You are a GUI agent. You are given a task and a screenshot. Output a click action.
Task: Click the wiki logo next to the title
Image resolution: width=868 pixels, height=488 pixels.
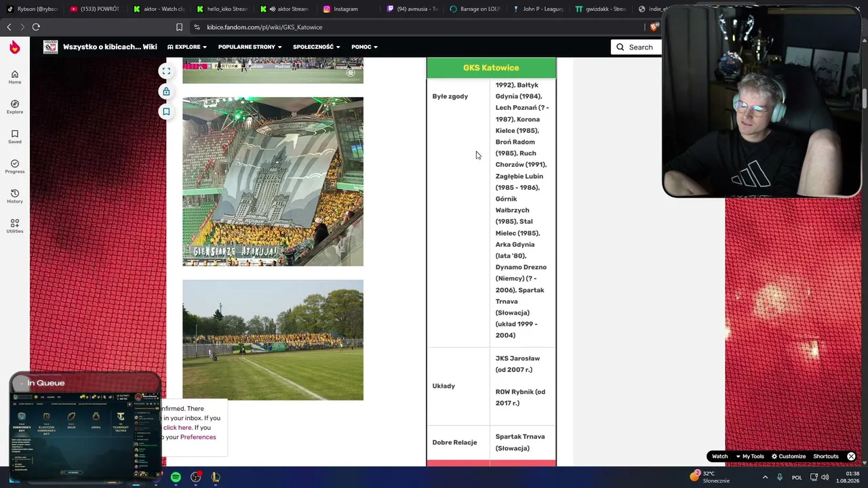(51, 47)
